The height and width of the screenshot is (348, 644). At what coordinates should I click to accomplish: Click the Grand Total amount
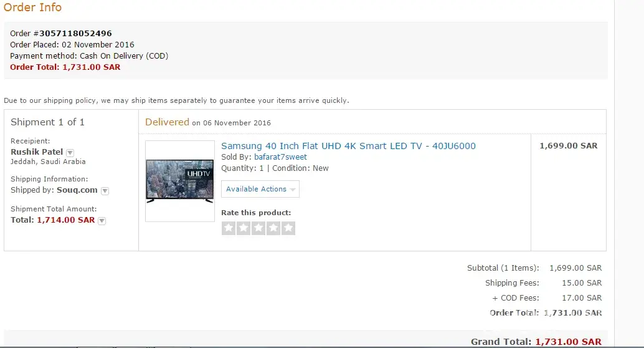point(569,341)
